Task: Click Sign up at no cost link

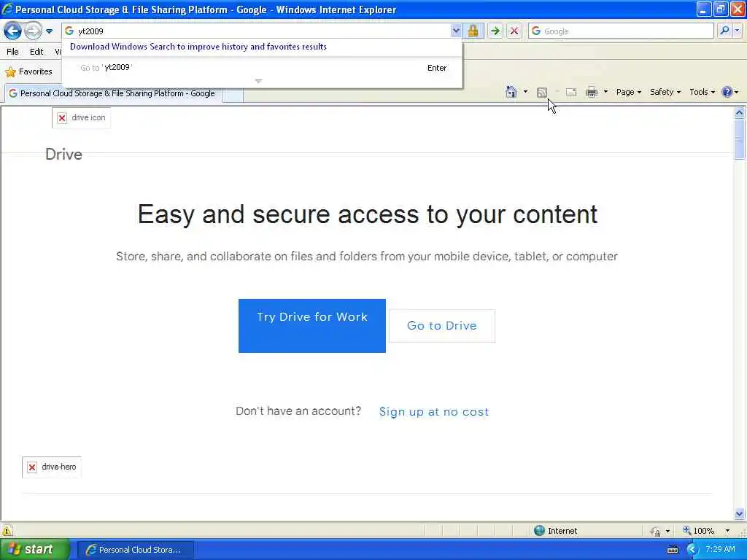Action: (x=434, y=412)
